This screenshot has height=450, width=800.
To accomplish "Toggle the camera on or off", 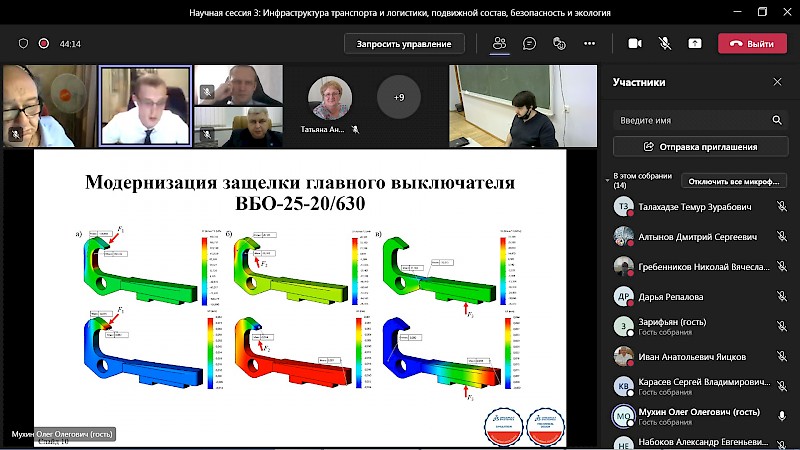I will click(634, 44).
